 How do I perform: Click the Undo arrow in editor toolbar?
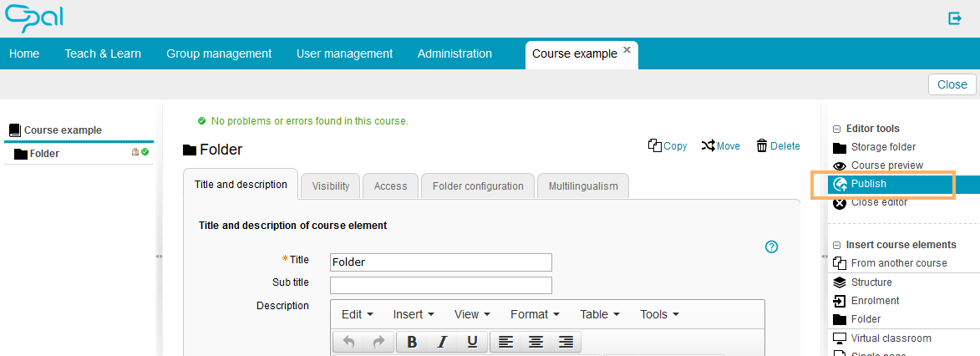point(348,342)
